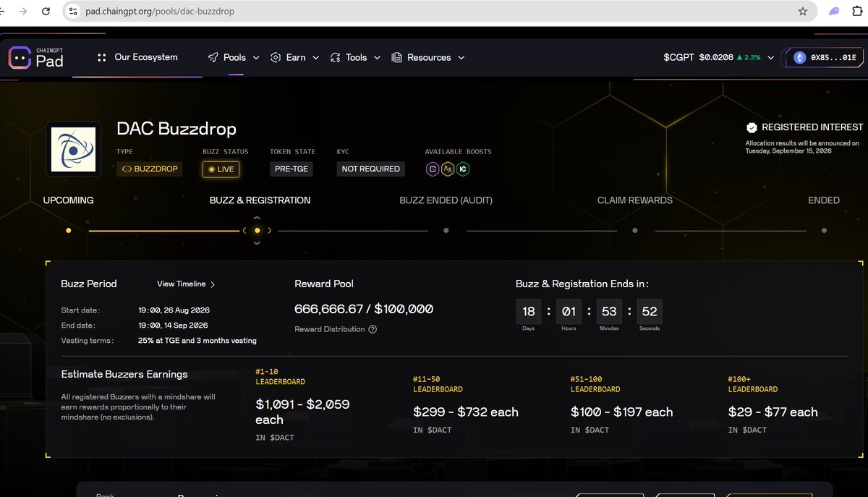Click the Tools icon in navbar
The width and height of the screenshot is (868, 497).
tap(335, 58)
